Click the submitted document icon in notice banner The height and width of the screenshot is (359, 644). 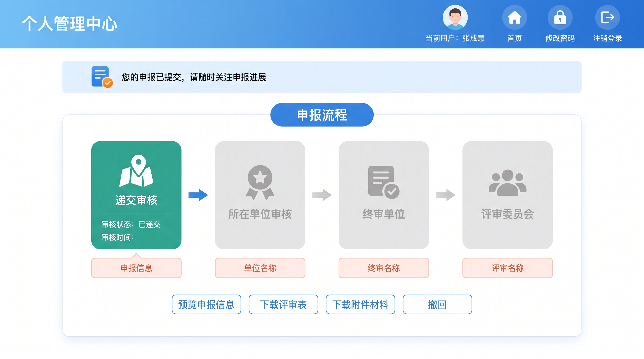pyautogui.click(x=102, y=77)
